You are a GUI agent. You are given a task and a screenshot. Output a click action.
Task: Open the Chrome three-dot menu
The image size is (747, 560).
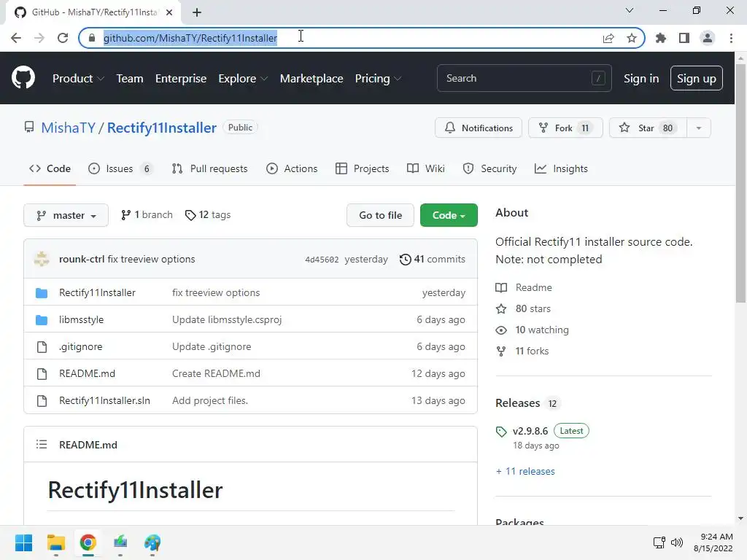731,38
